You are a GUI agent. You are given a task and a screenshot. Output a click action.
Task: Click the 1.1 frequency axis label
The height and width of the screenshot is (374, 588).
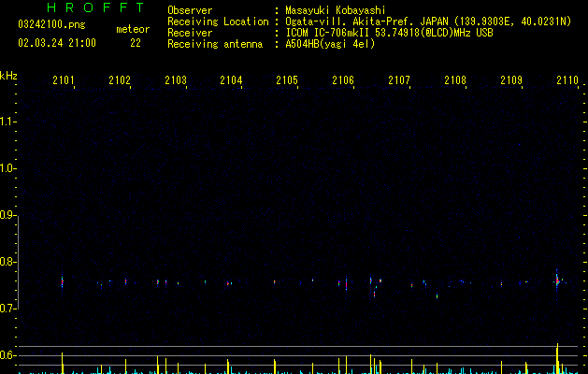click(x=7, y=122)
